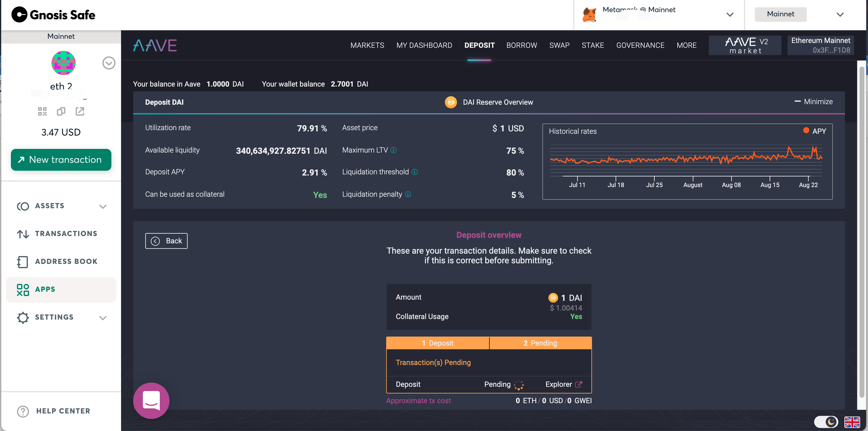
Task: Click the DAI coin icon in Reserve Overview
Action: pos(451,102)
